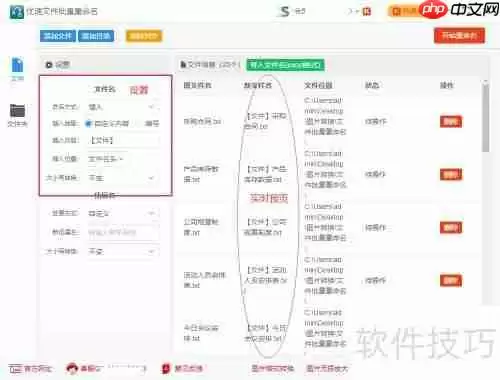Click the orange square icon in the title bar
Viewport: 500px width, 380px height.
coord(367,12)
